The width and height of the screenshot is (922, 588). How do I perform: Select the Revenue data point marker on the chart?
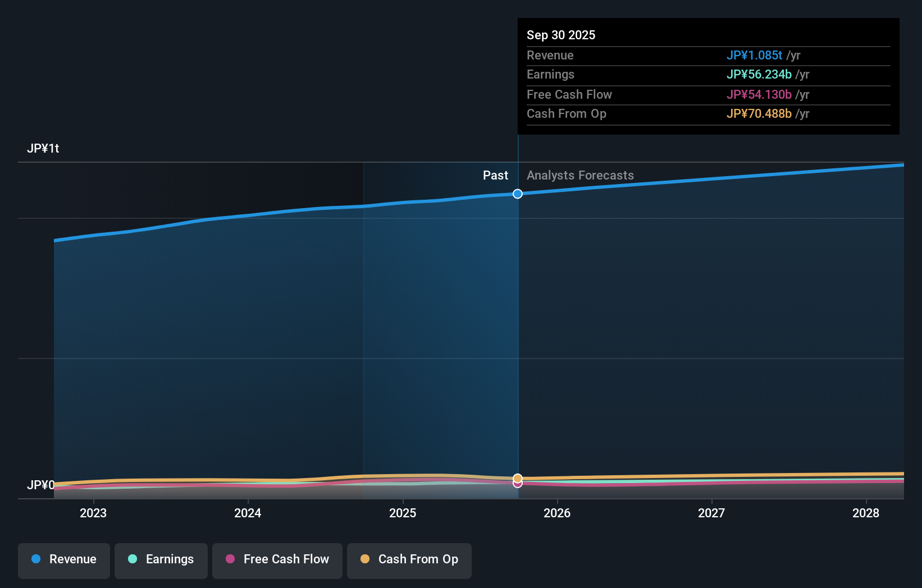coord(517,194)
